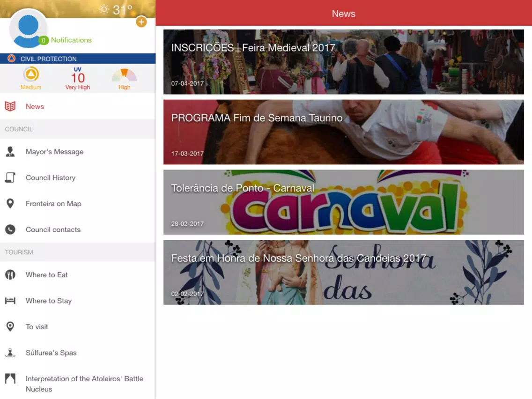
Task: Click the orange plus button
Action: (x=141, y=22)
